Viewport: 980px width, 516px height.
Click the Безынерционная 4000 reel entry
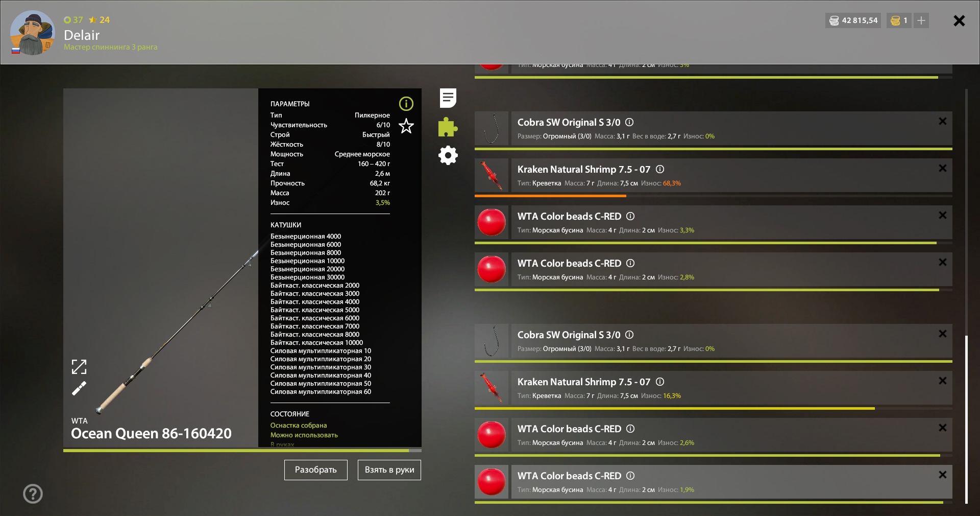[x=306, y=237]
